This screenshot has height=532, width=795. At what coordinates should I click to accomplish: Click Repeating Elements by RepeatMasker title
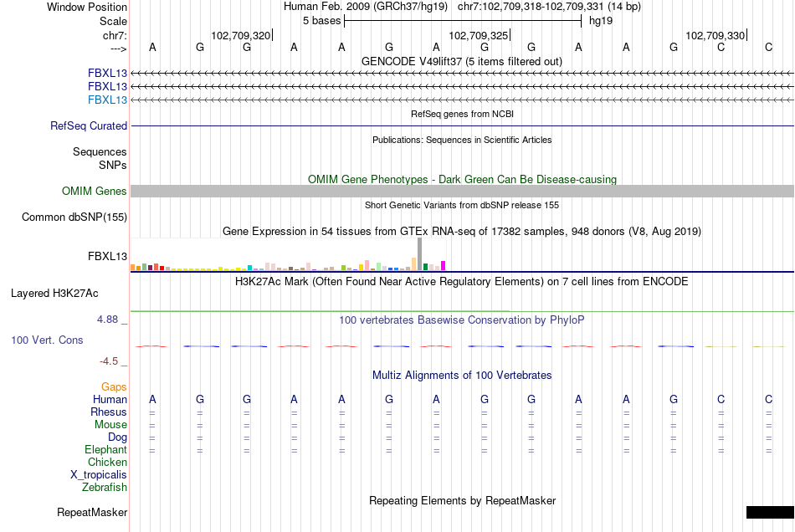pyautogui.click(x=463, y=500)
